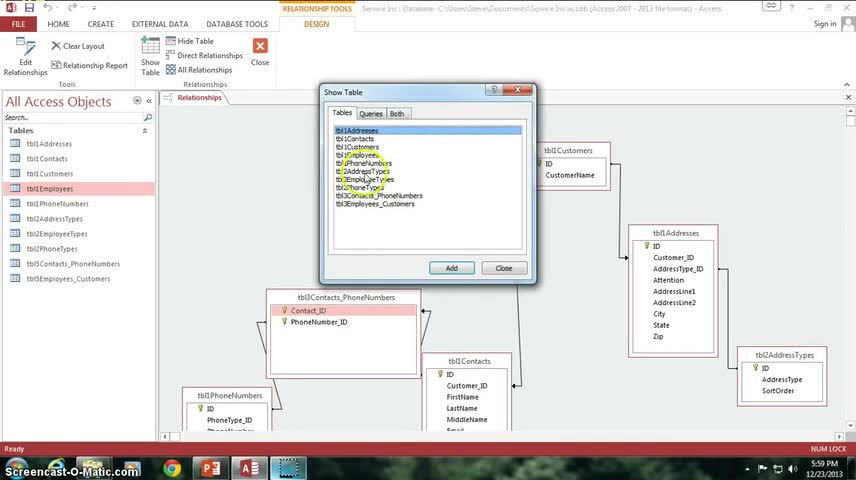This screenshot has height=480, width=856.
Task: Click help question mark in Show Table
Action: [x=494, y=90]
